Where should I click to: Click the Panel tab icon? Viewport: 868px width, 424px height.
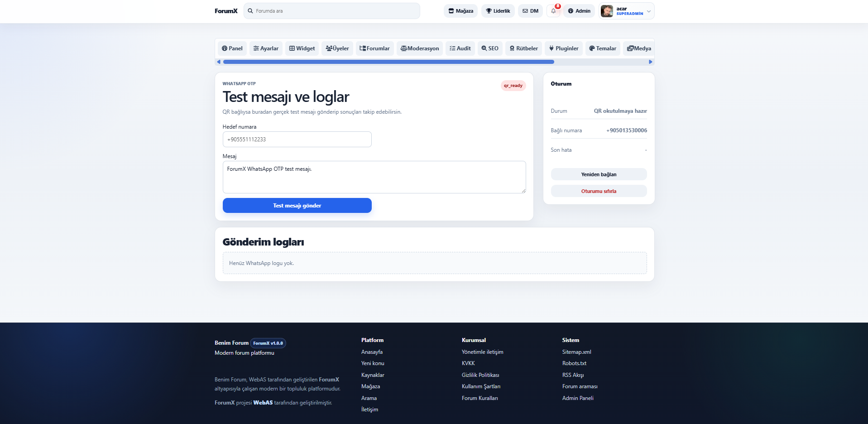point(225,48)
